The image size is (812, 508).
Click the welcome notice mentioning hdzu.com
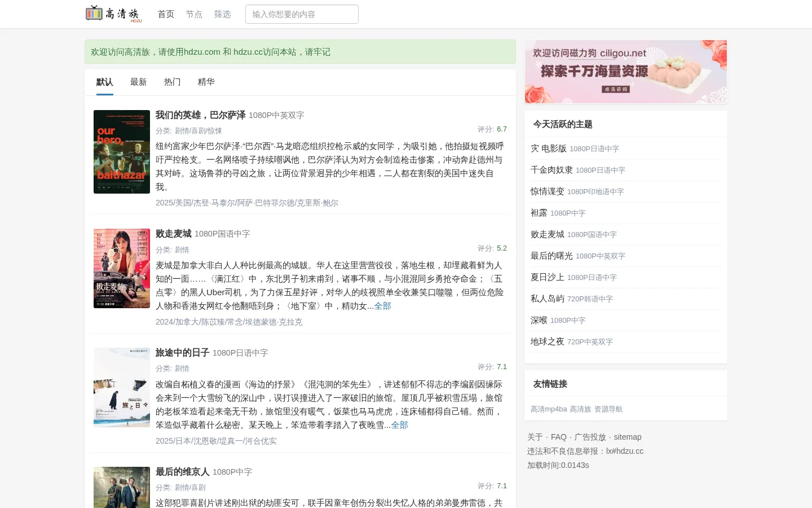(x=300, y=52)
